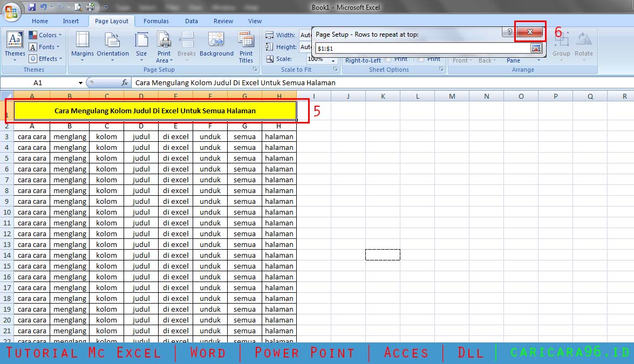
Task: Launch the Scale to Fit dialog launcher
Action: 336,70
